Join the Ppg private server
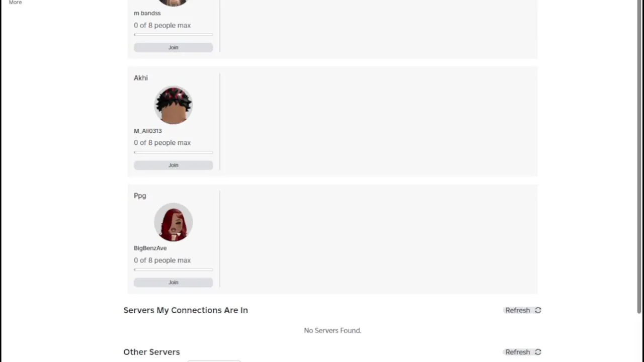 pyautogui.click(x=173, y=283)
